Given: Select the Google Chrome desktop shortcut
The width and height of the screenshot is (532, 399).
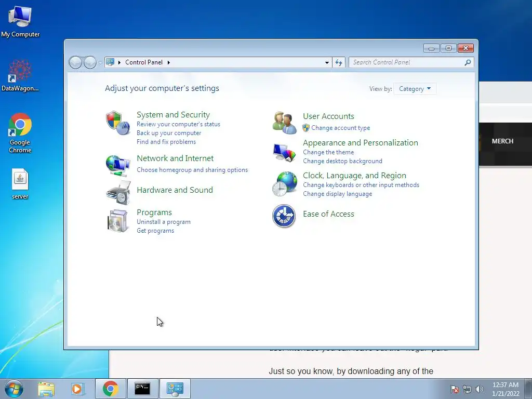Looking at the screenshot, I should coord(20,133).
